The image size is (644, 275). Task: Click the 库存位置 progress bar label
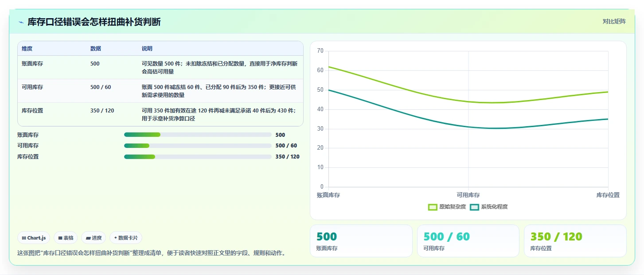click(28, 157)
